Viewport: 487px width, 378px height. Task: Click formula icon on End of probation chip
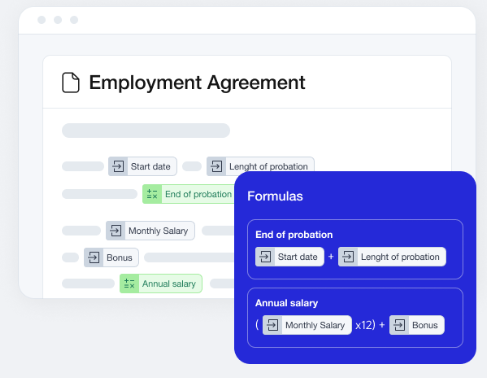pyautogui.click(x=152, y=194)
